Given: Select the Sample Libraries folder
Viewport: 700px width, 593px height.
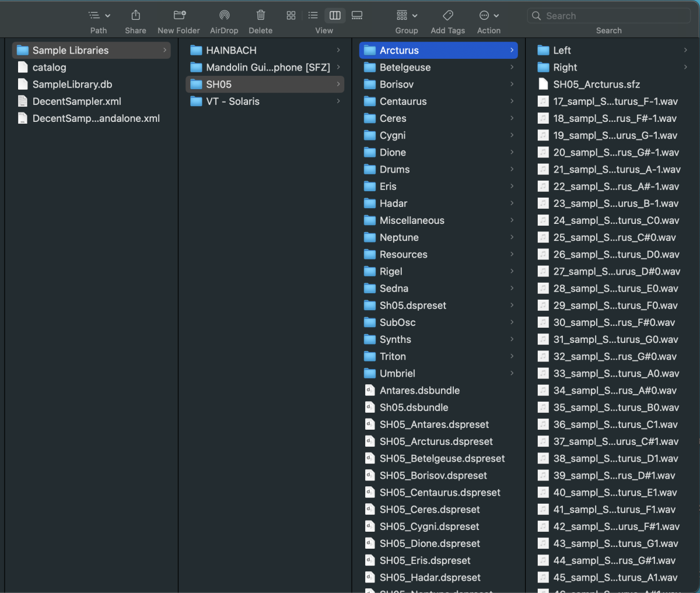Looking at the screenshot, I should click(x=91, y=50).
